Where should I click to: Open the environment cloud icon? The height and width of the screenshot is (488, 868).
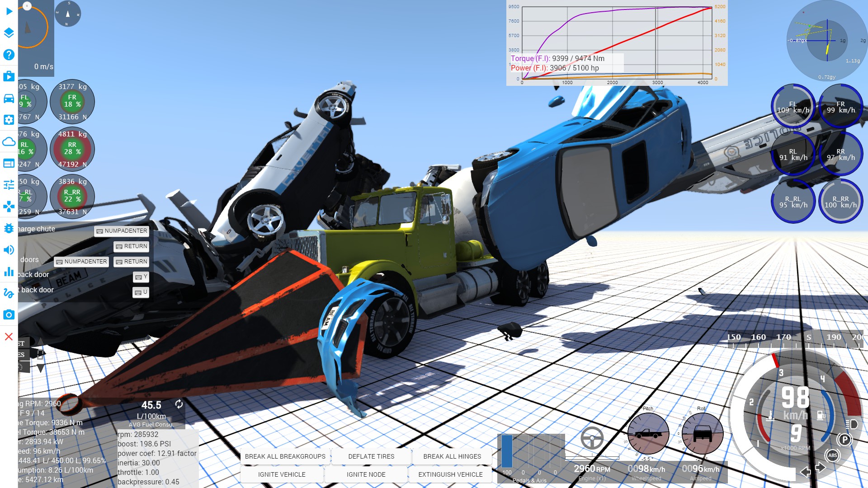pos(9,141)
